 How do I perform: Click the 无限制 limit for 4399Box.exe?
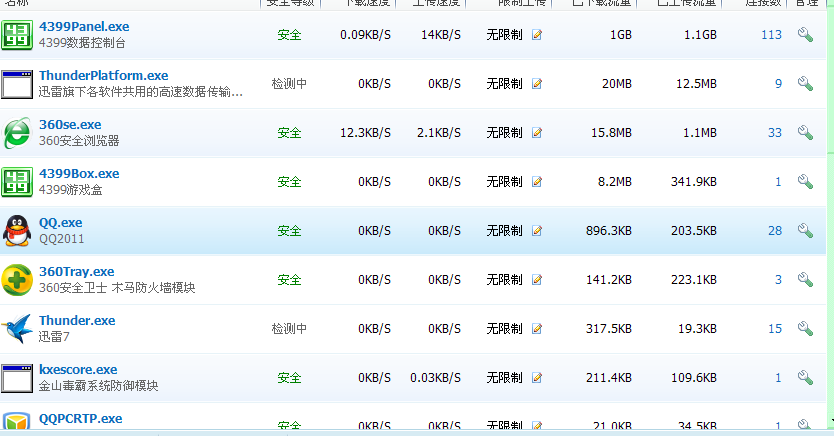[x=504, y=182]
